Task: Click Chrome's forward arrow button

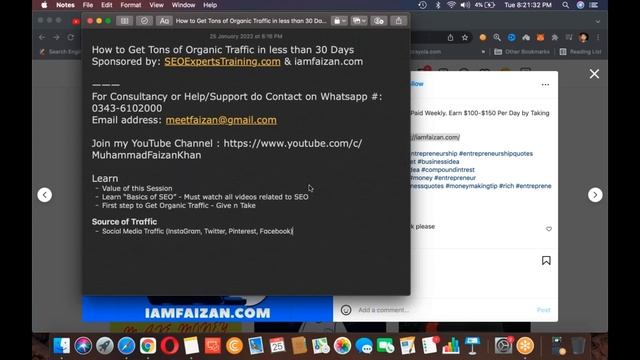Action: [x=56, y=37]
